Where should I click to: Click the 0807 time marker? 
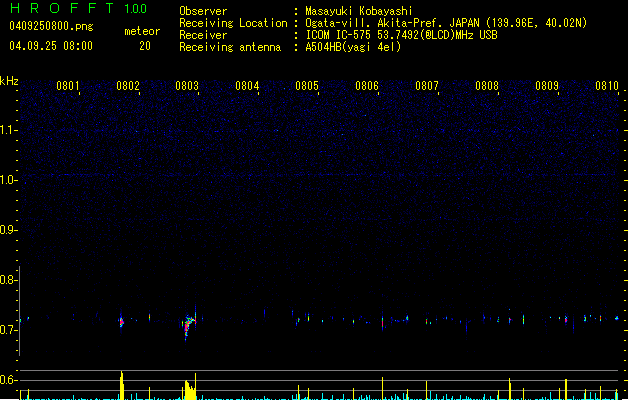(427, 86)
